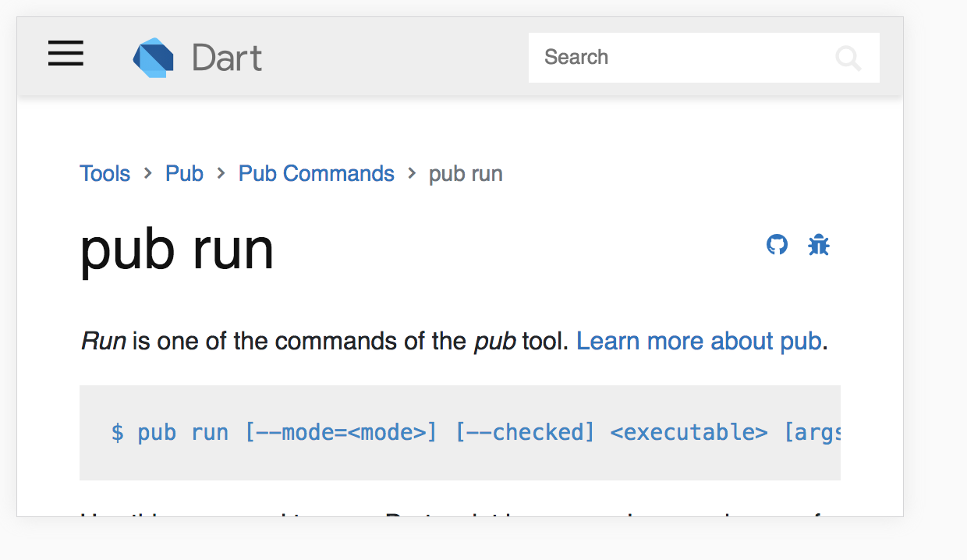The width and height of the screenshot is (967, 560).
Task: Report a bug via the bug icon
Action: coord(818,244)
